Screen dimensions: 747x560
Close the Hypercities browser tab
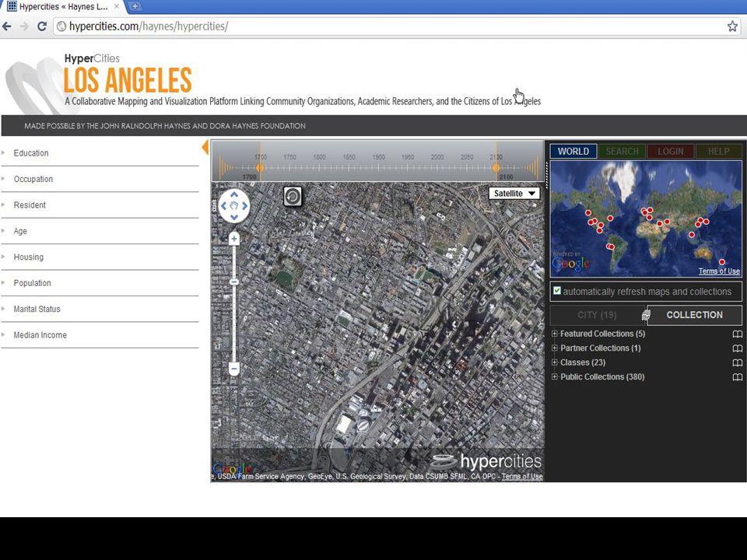pos(117,7)
